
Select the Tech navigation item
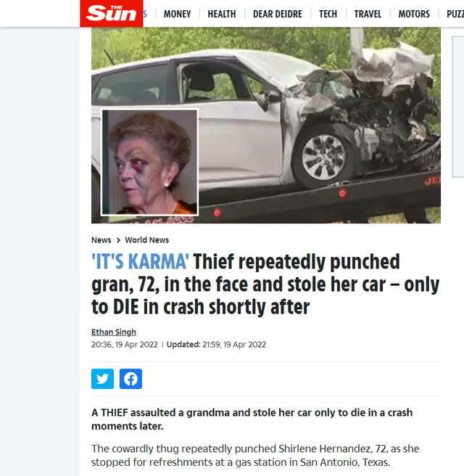coord(328,14)
